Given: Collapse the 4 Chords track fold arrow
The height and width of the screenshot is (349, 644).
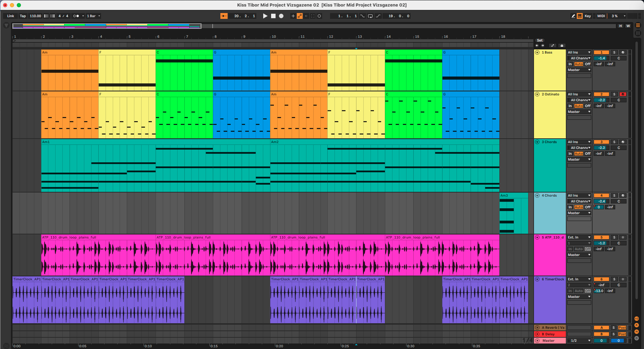Looking at the screenshot, I should [537, 196].
